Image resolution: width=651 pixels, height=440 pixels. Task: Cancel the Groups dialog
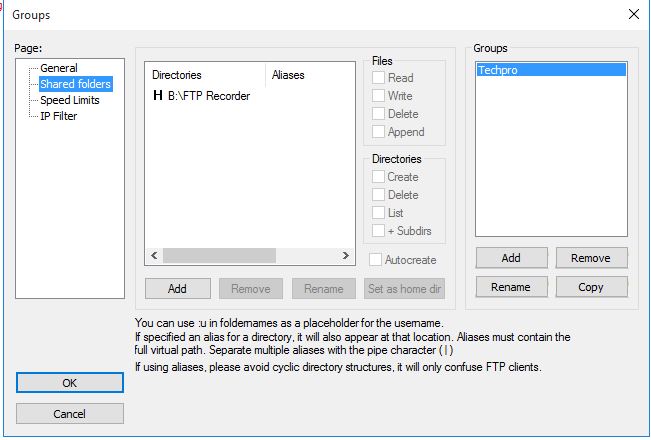click(70, 414)
